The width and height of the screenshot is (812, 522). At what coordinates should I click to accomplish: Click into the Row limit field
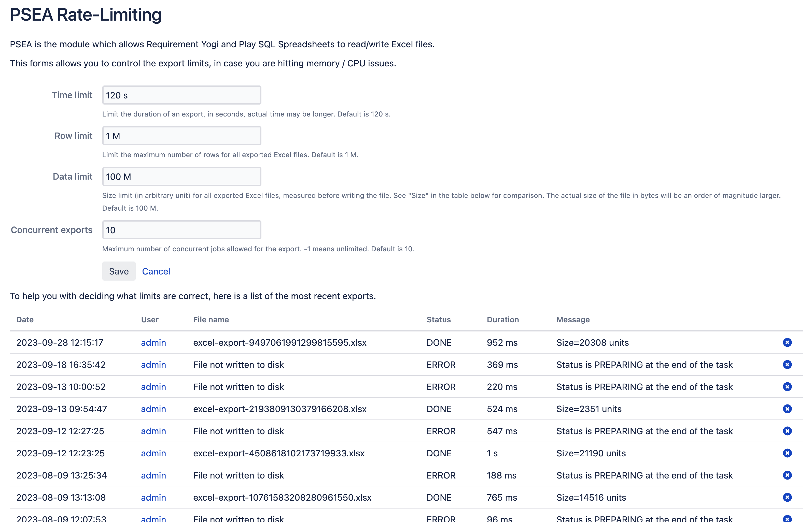(x=181, y=136)
